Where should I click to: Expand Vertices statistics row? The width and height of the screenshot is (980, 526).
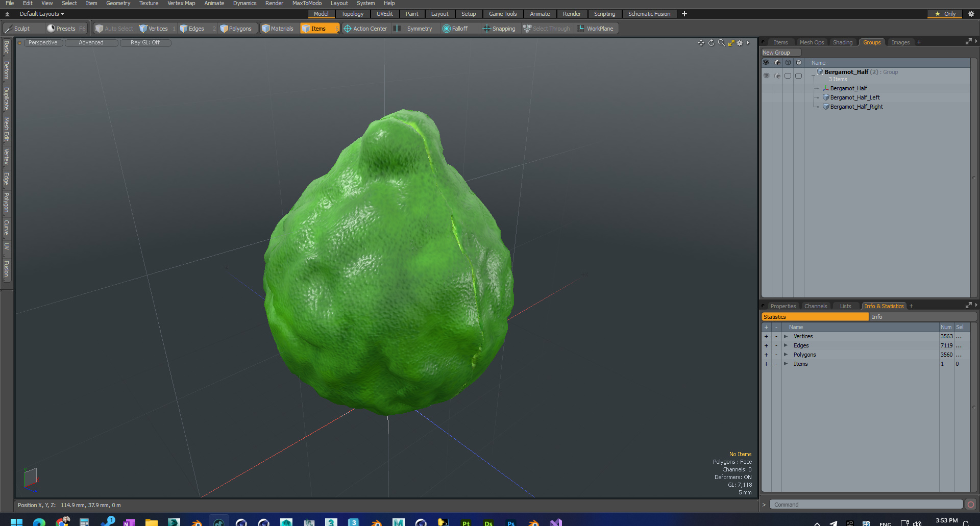click(786, 336)
